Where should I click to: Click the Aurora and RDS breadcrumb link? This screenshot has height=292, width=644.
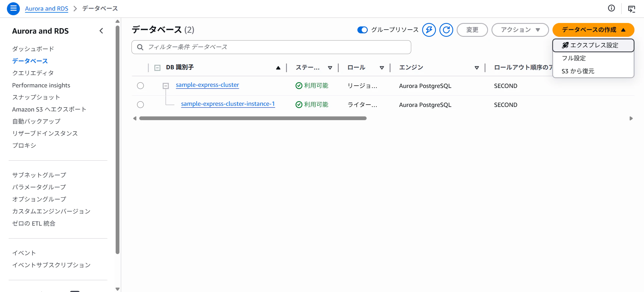tap(47, 9)
